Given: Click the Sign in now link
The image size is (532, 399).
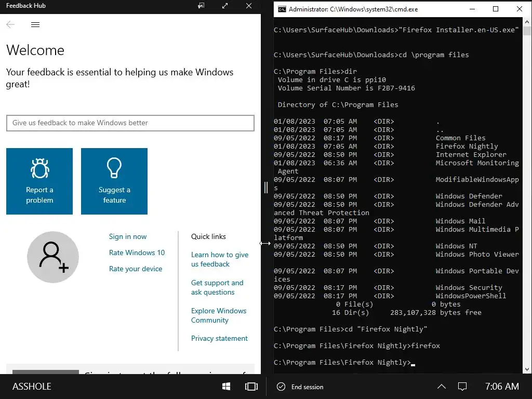Looking at the screenshot, I should [x=128, y=236].
